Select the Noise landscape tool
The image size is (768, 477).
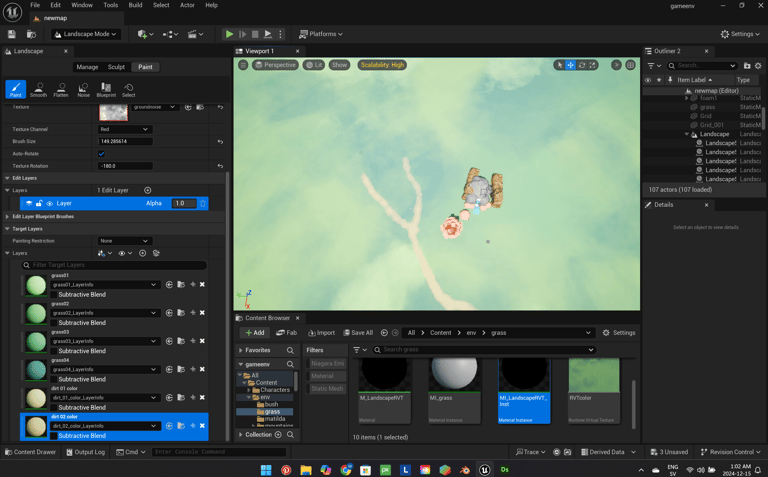coord(83,89)
